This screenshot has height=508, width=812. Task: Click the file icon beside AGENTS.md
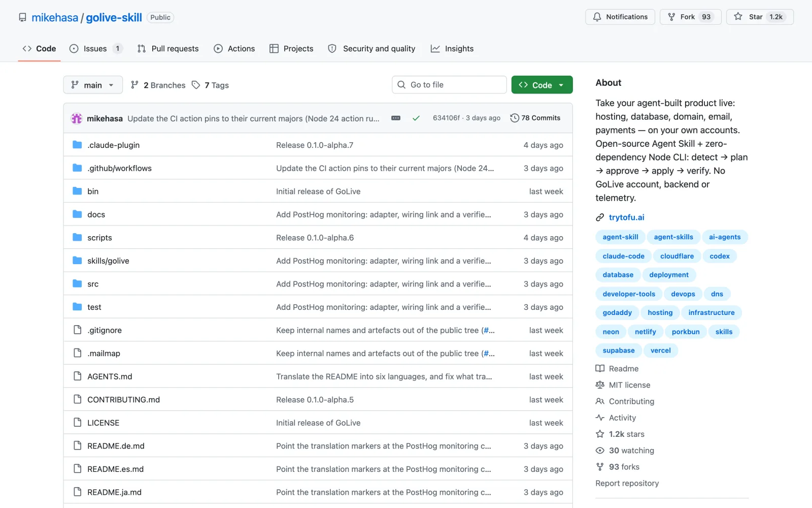point(77,376)
